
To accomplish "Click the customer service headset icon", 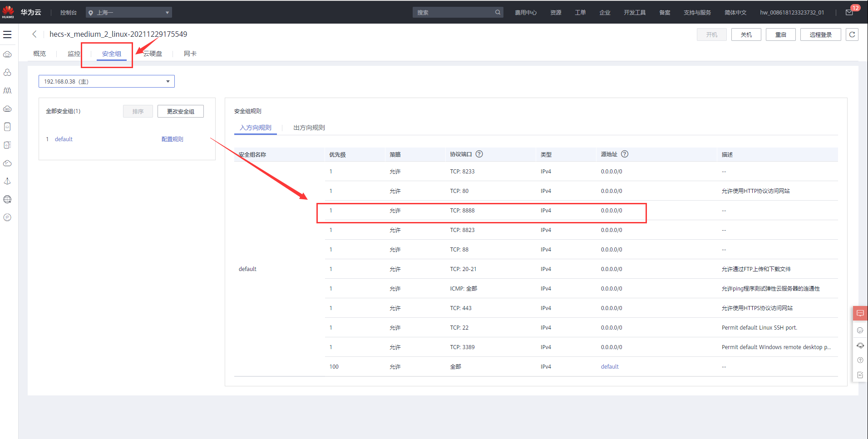I will pos(860,345).
